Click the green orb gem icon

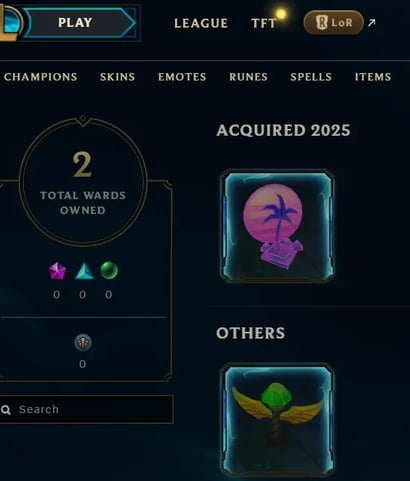click(109, 270)
